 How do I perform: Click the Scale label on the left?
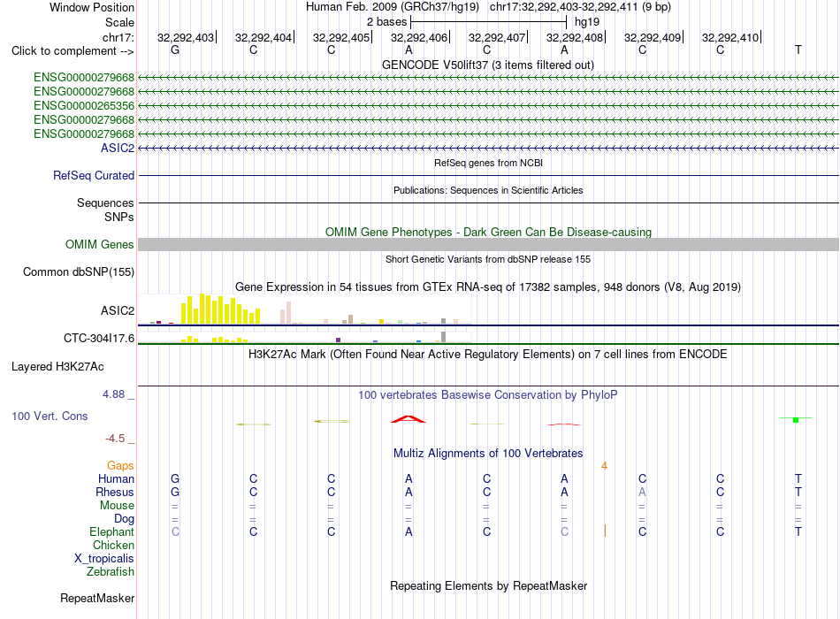[x=119, y=22]
